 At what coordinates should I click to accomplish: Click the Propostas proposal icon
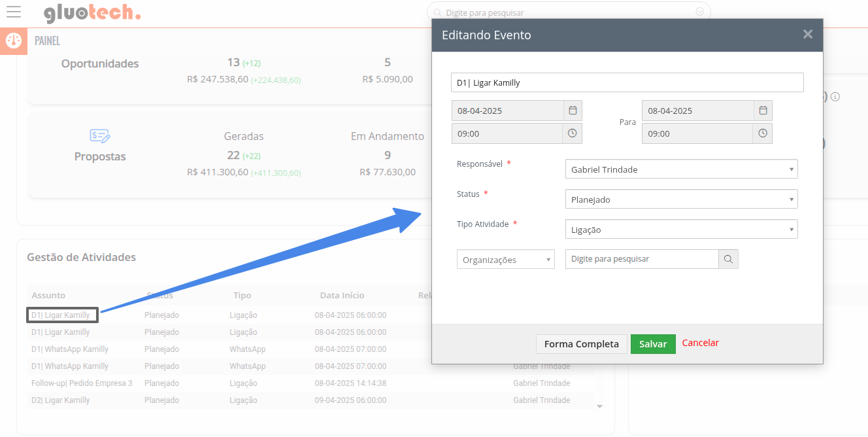100,136
